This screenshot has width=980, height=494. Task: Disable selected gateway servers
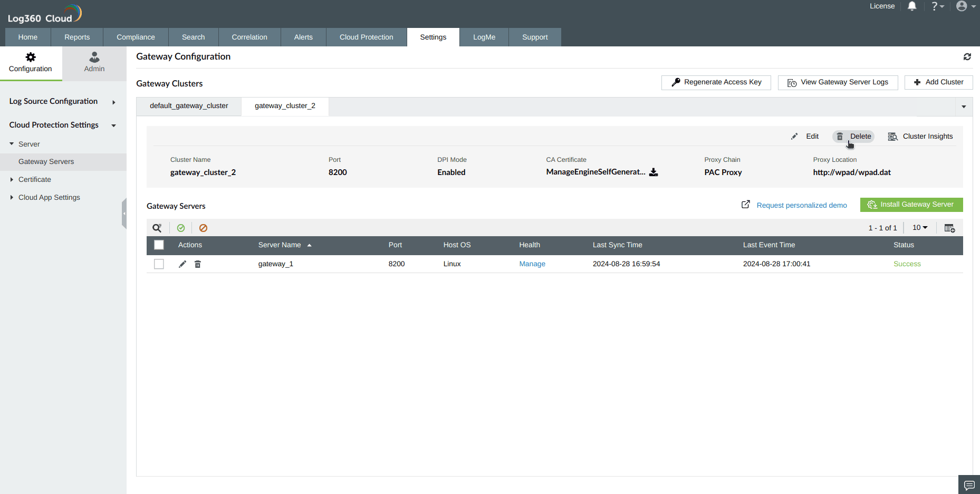pyautogui.click(x=203, y=228)
